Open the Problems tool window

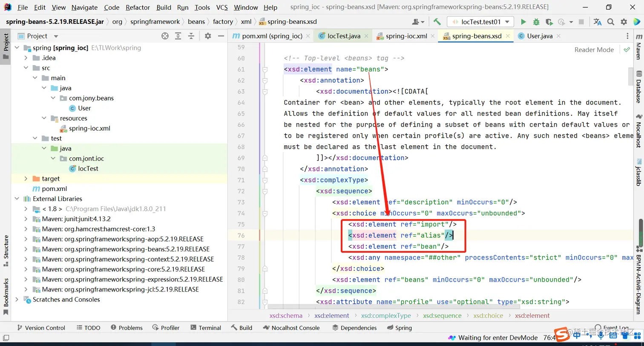click(126, 328)
